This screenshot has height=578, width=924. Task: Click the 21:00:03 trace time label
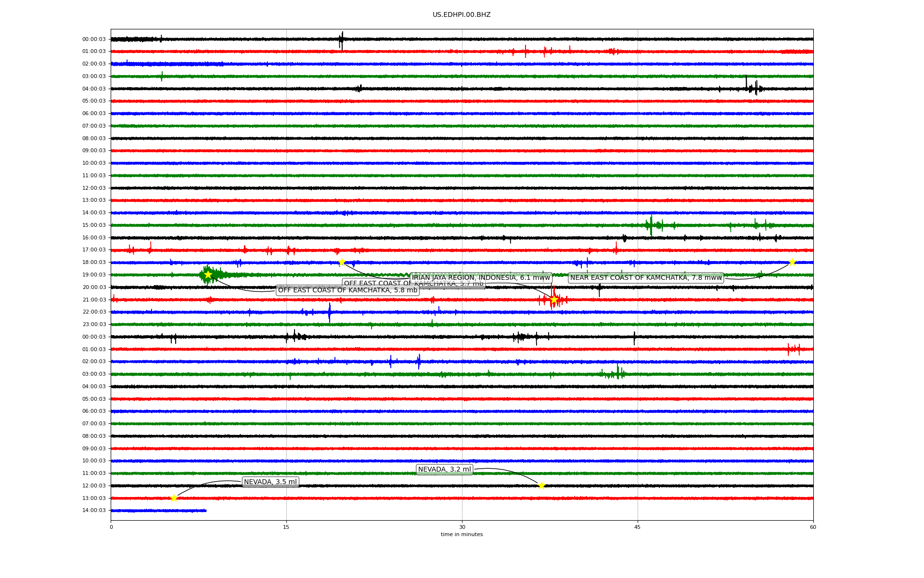pos(94,300)
